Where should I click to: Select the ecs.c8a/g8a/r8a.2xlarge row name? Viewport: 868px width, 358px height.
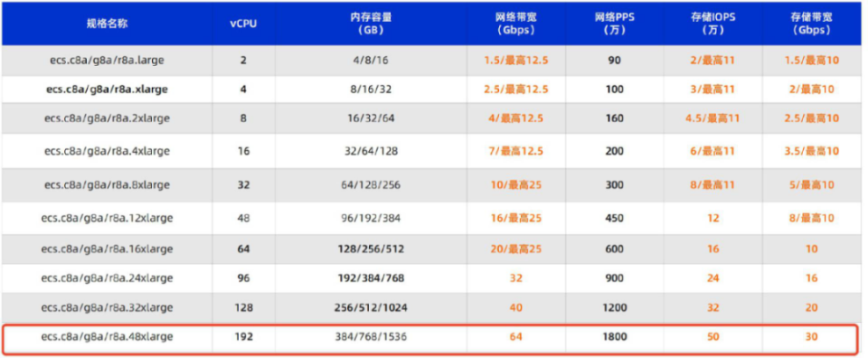[107, 118]
